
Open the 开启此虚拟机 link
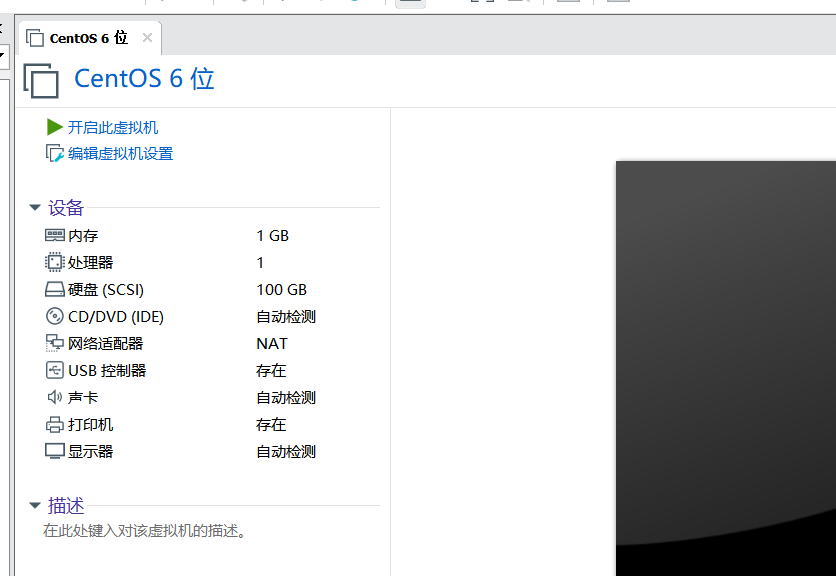pyautogui.click(x=113, y=127)
